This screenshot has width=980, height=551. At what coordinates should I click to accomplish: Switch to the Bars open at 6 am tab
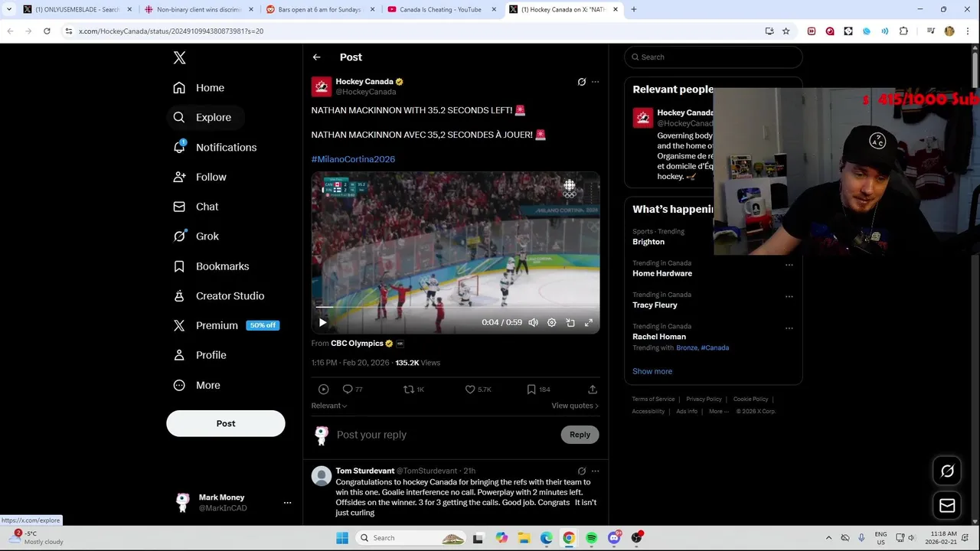coord(321,9)
